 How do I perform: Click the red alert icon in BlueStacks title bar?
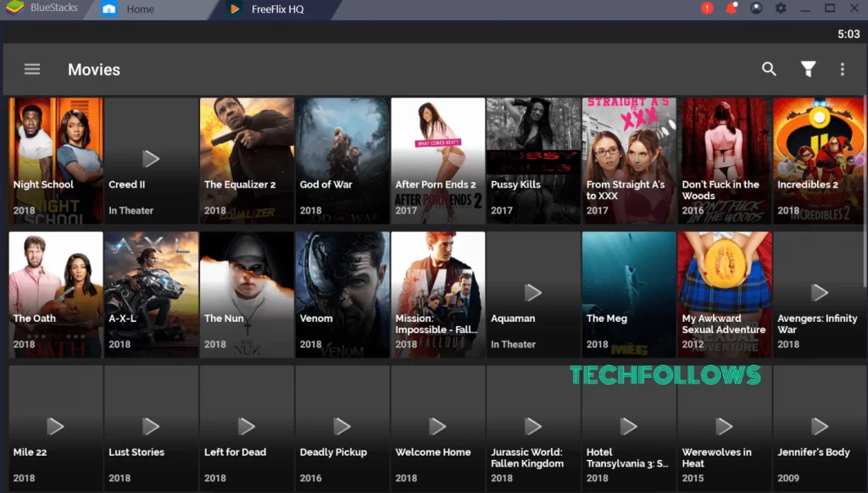click(x=707, y=8)
